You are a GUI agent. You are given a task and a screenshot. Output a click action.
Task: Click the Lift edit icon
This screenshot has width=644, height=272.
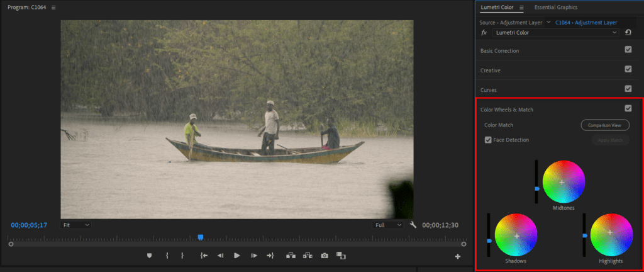pos(291,256)
